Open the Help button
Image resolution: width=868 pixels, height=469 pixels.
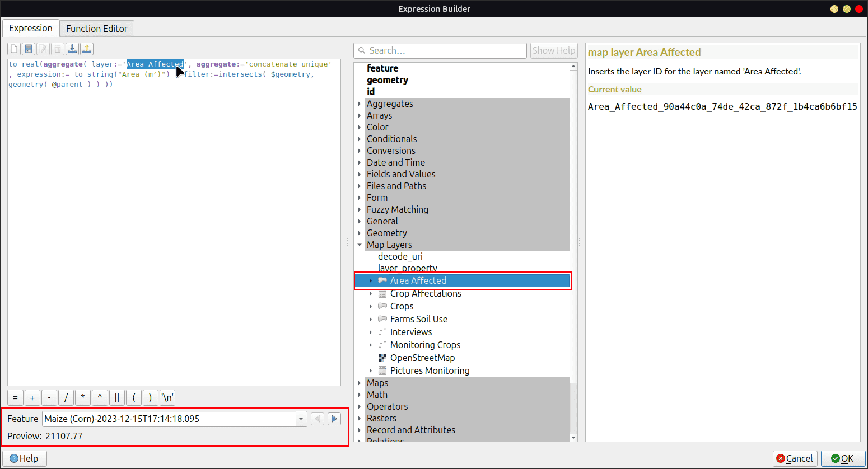click(25, 458)
